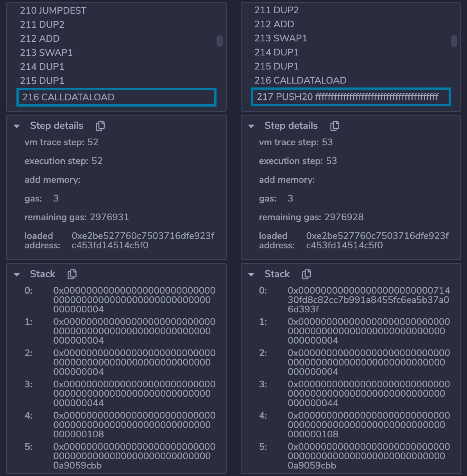Copy Step details in left panel

(x=100, y=126)
